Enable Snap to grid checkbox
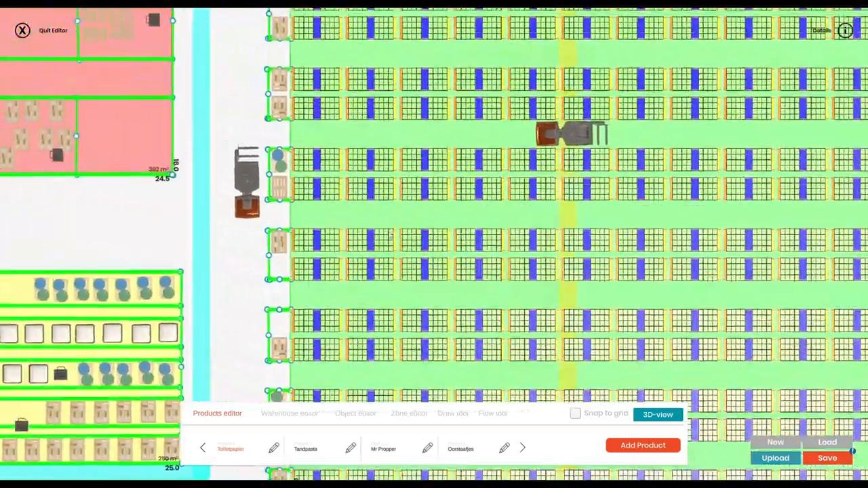This screenshot has width=868, height=488. 575,413
